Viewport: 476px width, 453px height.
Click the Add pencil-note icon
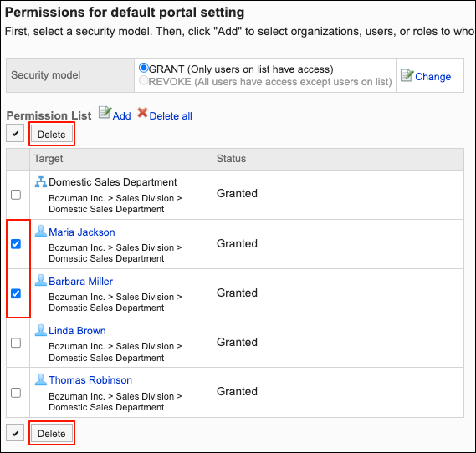pos(105,113)
